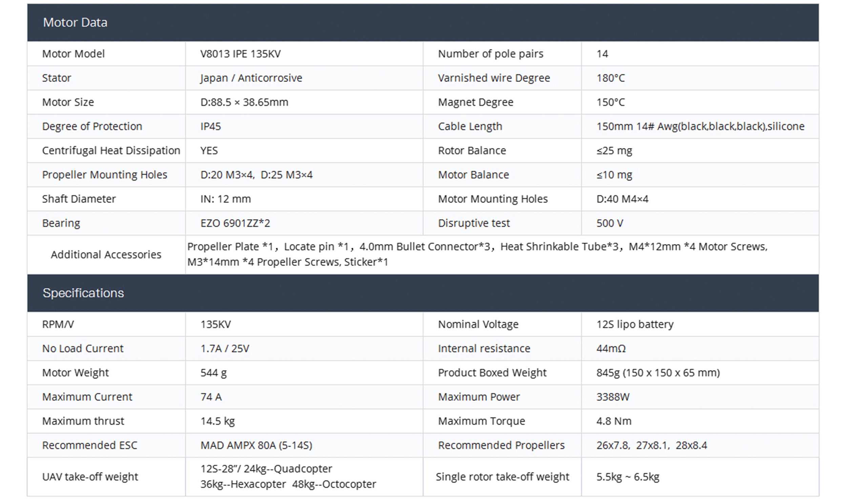847x504 pixels.
Task: Click the 12S lipo battery voltage value
Action: 635,324
